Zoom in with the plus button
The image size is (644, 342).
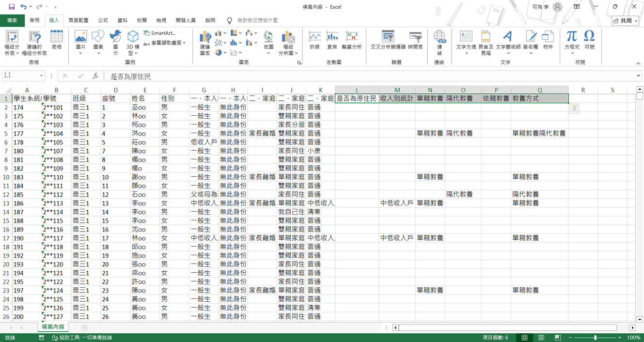tap(620, 338)
